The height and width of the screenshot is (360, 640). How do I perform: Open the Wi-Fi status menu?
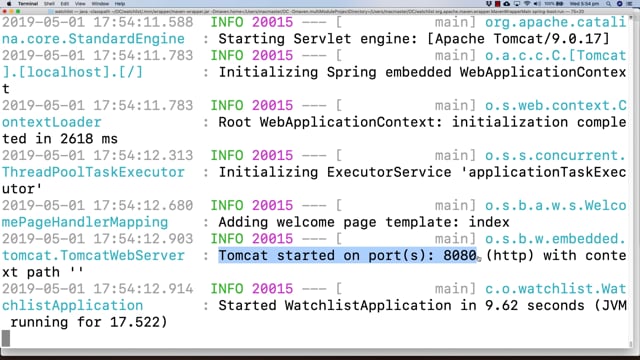click(x=527, y=3)
